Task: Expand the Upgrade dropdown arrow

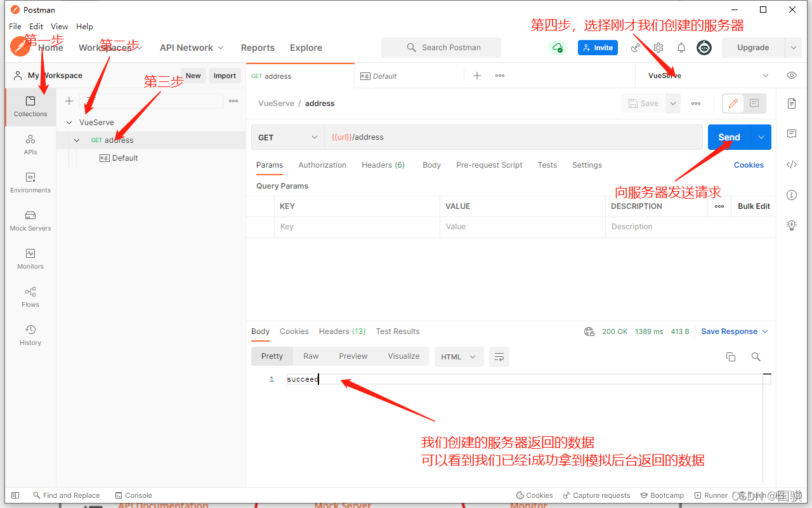Action: 793,48
